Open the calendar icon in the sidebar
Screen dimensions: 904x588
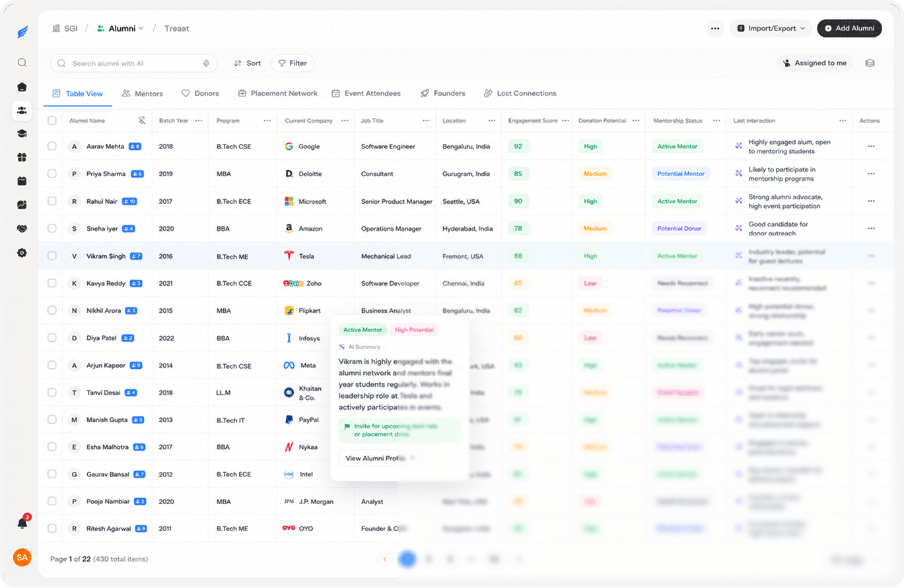(x=22, y=181)
